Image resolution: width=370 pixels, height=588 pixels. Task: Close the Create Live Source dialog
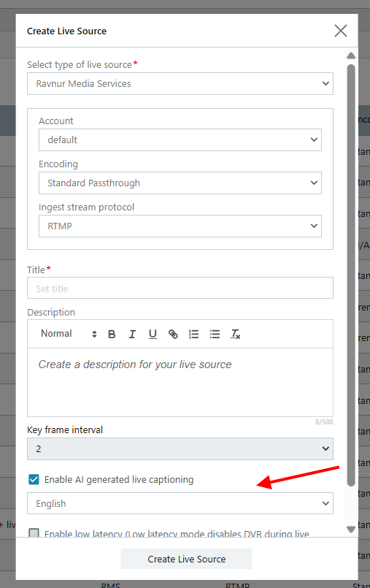[x=340, y=31]
